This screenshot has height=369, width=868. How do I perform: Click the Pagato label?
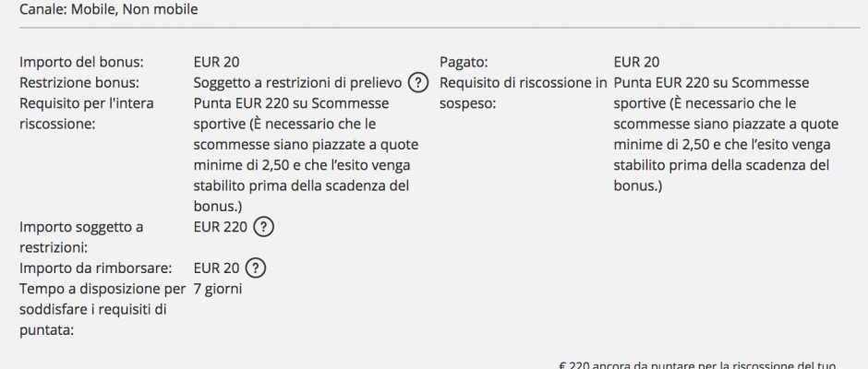point(464,62)
